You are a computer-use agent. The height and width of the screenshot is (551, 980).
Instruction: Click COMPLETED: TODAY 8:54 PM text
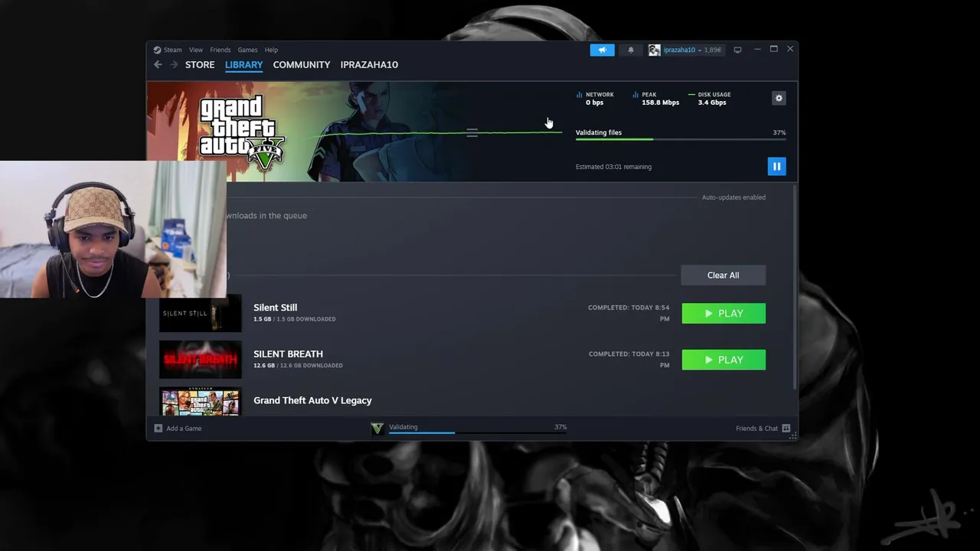(x=629, y=313)
